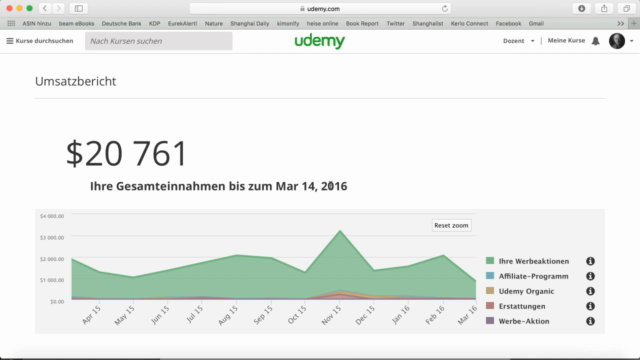
Task: Click the purple Werbe-Aktion color swatch
Action: click(x=490, y=321)
